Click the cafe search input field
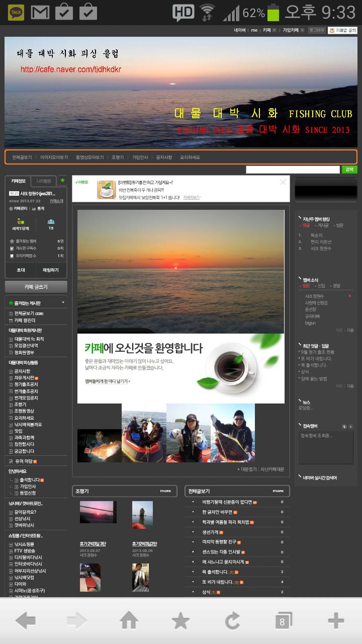 (x=293, y=170)
